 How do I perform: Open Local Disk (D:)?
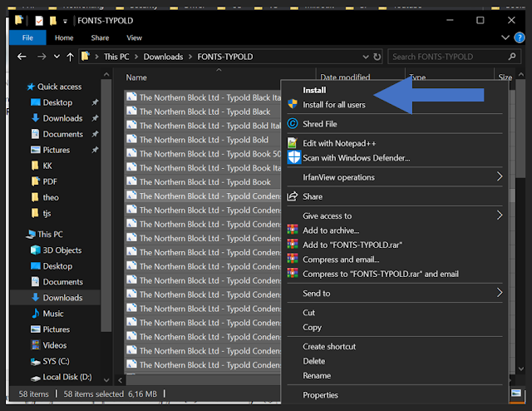(x=67, y=377)
